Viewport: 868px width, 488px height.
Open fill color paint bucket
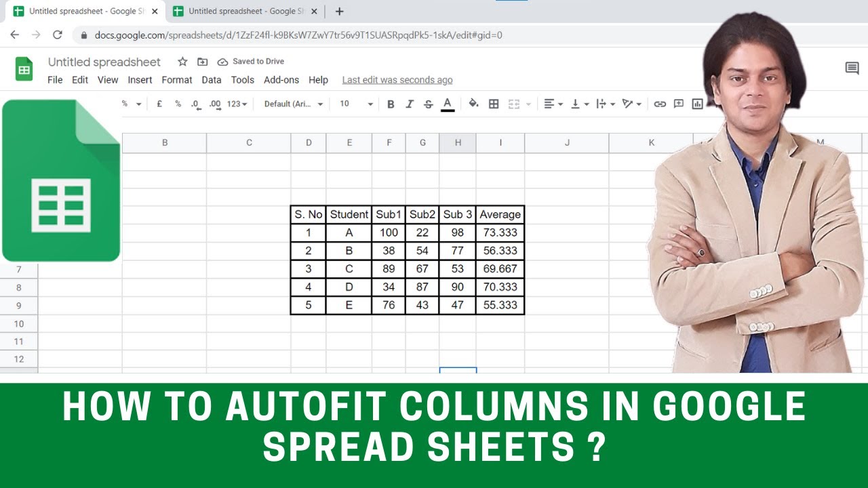point(473,104)
